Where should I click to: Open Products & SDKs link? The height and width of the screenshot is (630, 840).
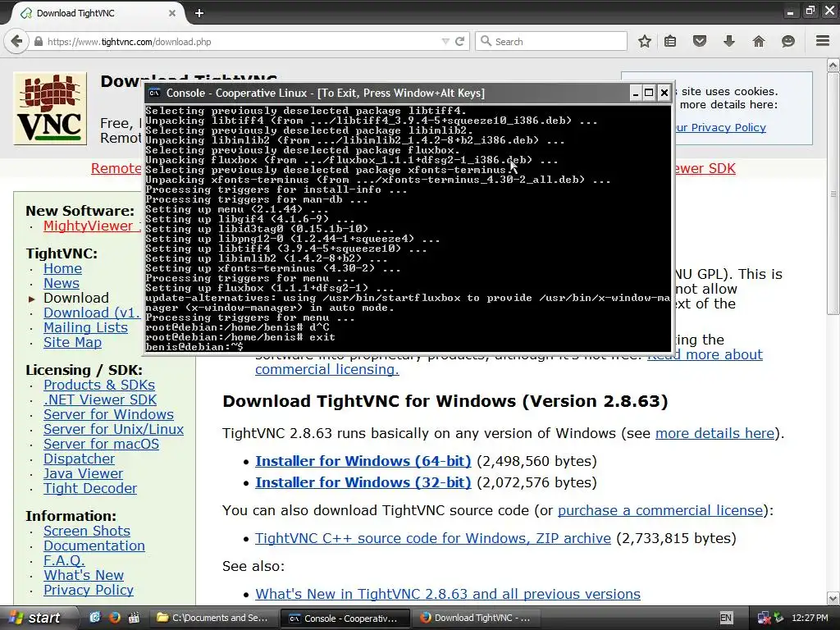point(99,385)
